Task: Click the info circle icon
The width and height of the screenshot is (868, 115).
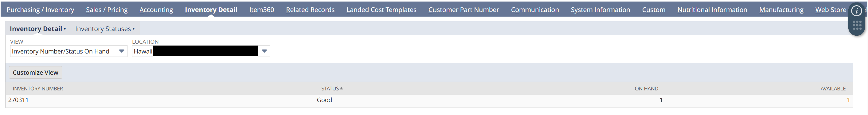Action: [857, 11]
